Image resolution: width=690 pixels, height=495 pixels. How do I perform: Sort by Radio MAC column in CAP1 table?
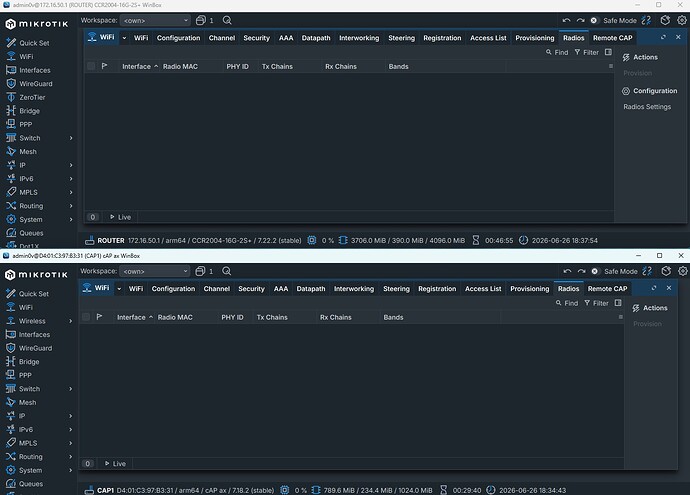[186, 317]
